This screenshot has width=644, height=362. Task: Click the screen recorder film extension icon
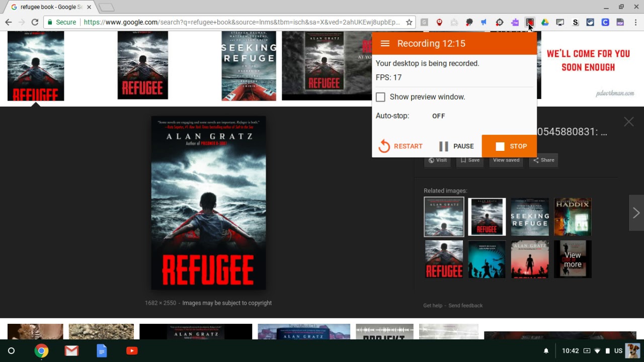(530, 22)
